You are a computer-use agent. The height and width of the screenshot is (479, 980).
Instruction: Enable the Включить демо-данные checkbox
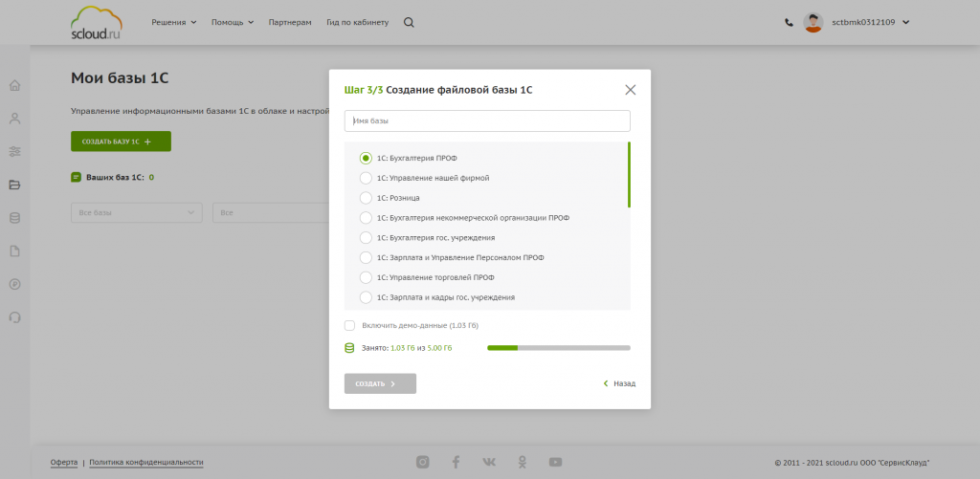tap(349, 325)
